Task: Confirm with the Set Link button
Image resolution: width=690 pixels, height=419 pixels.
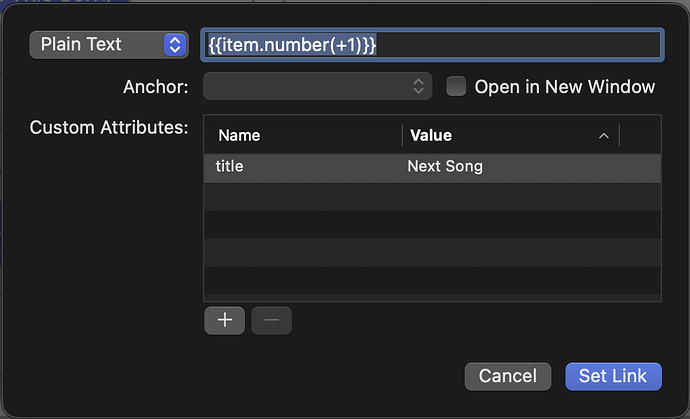Action: (613, 376)
